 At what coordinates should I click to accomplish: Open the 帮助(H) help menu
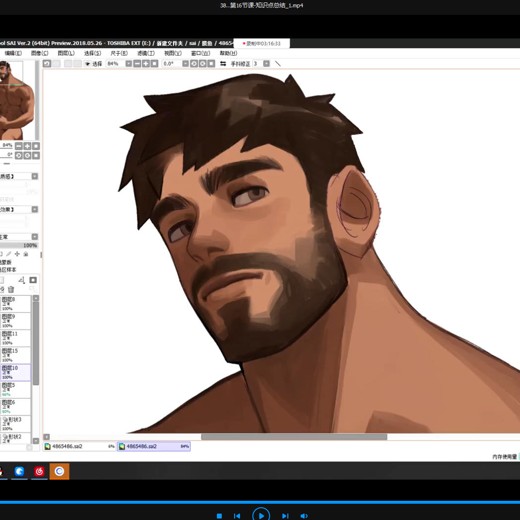[x=228, y=53]
